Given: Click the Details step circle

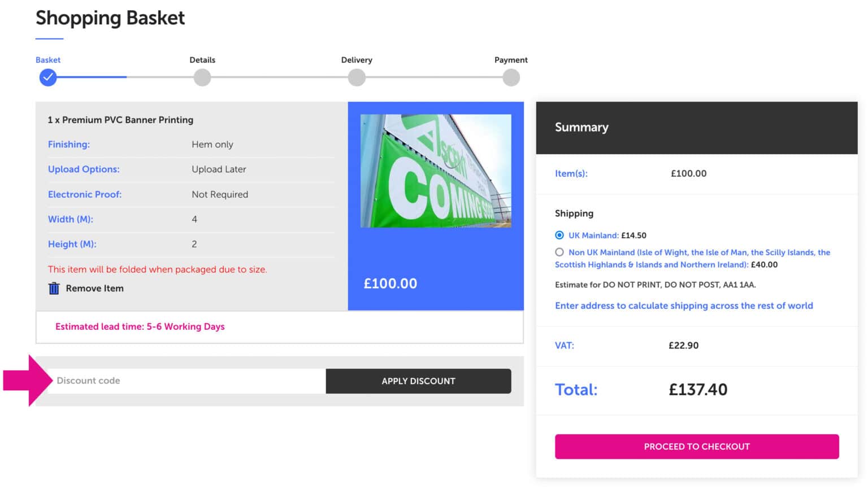Looking at the screenshot, I should pyautogui.click(x=202, y=77).
